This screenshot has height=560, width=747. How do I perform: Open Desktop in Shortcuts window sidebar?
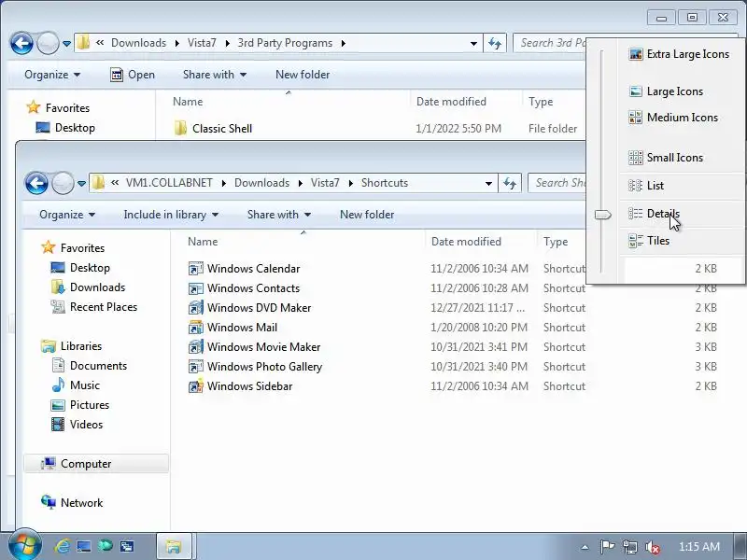tap(80, 268)
